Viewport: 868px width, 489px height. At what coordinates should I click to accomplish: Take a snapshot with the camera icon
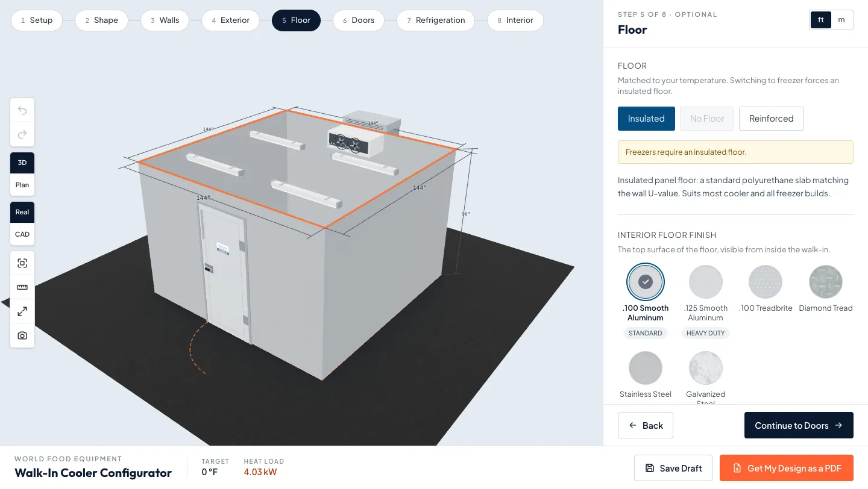22,335
